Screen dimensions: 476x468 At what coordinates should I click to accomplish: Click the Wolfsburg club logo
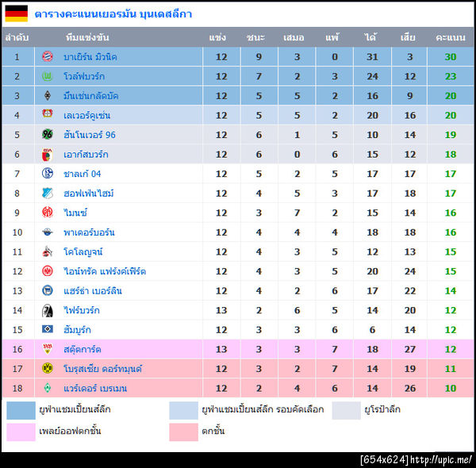(48, 76)
